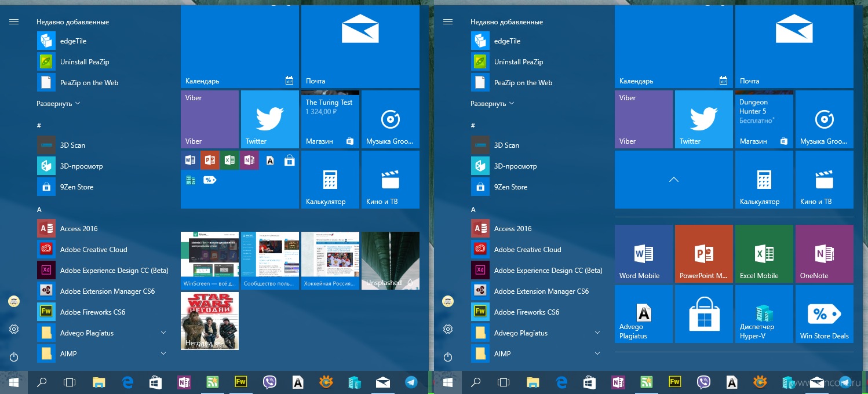This screenshot has height=394, width=868.
Task: Open Музыка Groove tile in the left Start menu
Action: click(x=391, y=119)
